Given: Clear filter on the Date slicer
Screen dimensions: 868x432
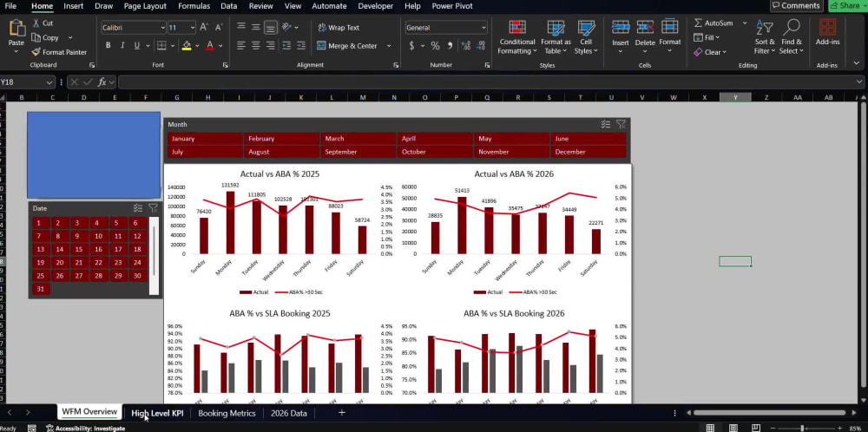Looking at the screenshot, I should [x=154, y=208].
